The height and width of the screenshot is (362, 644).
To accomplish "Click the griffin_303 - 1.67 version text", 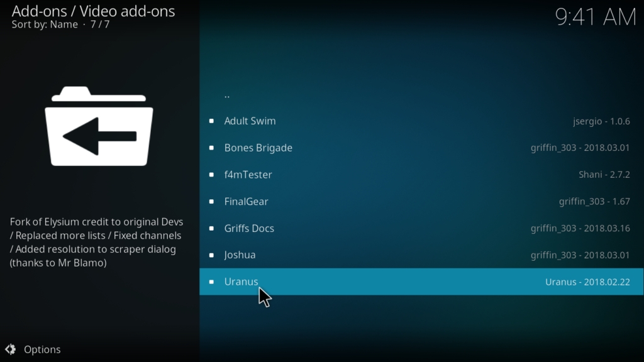I will click(594, 202).
